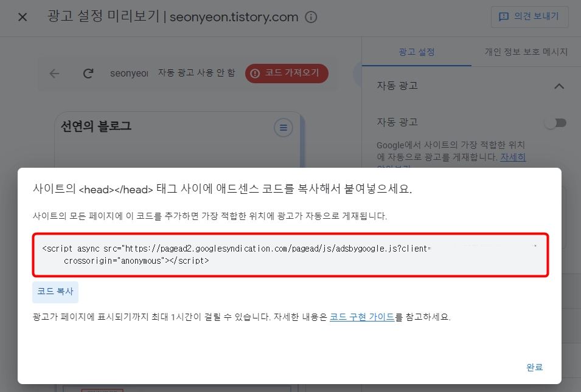
Task: Open the blog preview hamburger menu icon
Action: tap(284, 128)
